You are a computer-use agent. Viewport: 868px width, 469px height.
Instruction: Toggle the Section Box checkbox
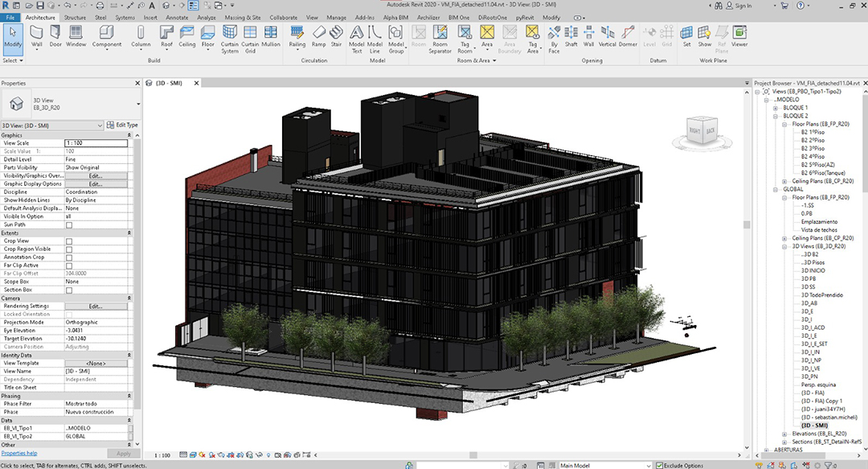pyautogui.click(x=69, y=290)
